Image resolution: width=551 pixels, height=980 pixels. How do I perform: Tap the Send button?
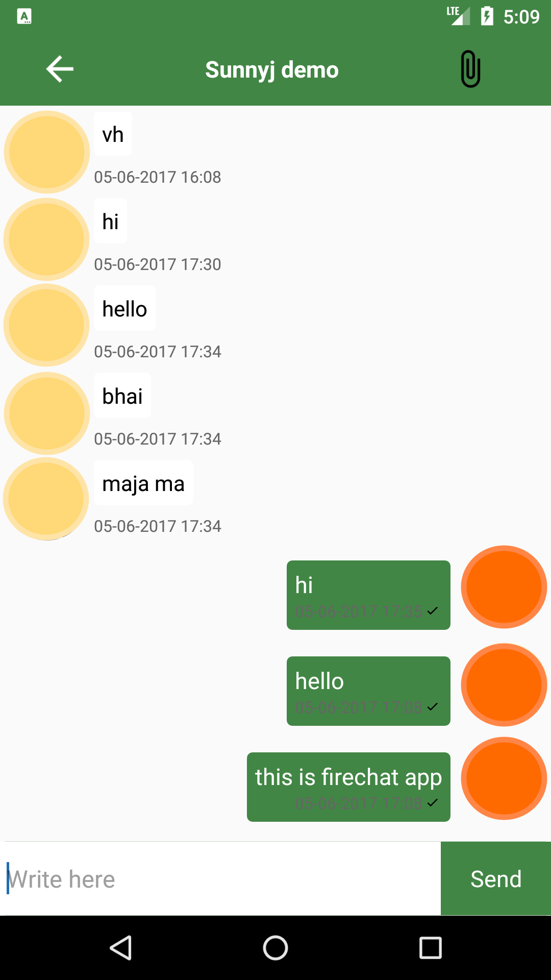(496, 878)
